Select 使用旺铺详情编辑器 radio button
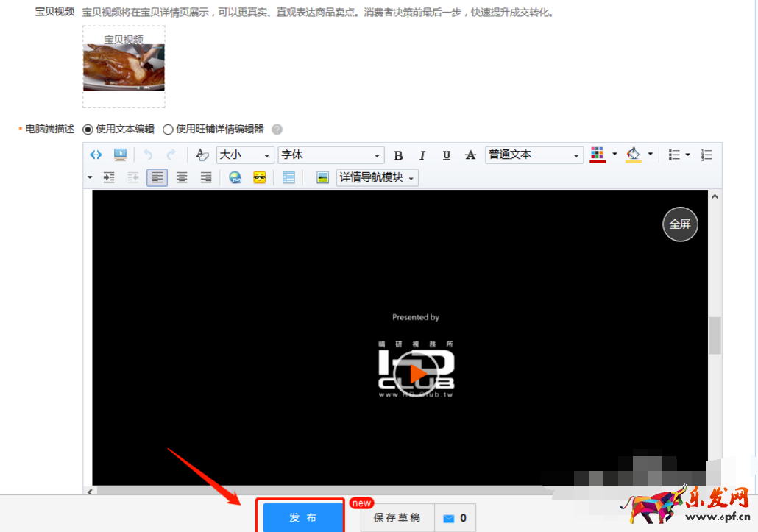Screen dimensions: 758x532 [x=168, y=130]
